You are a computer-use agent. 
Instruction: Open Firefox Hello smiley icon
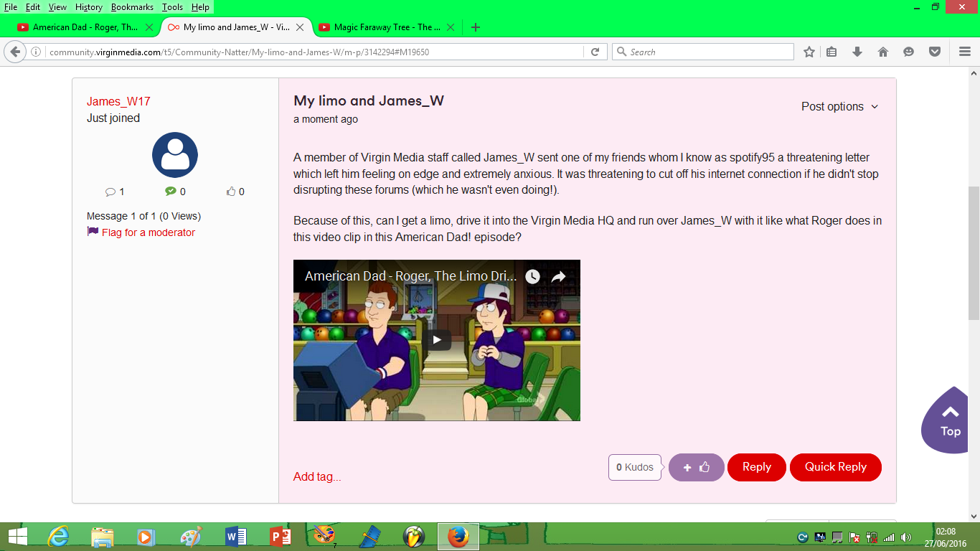(909, 51)
